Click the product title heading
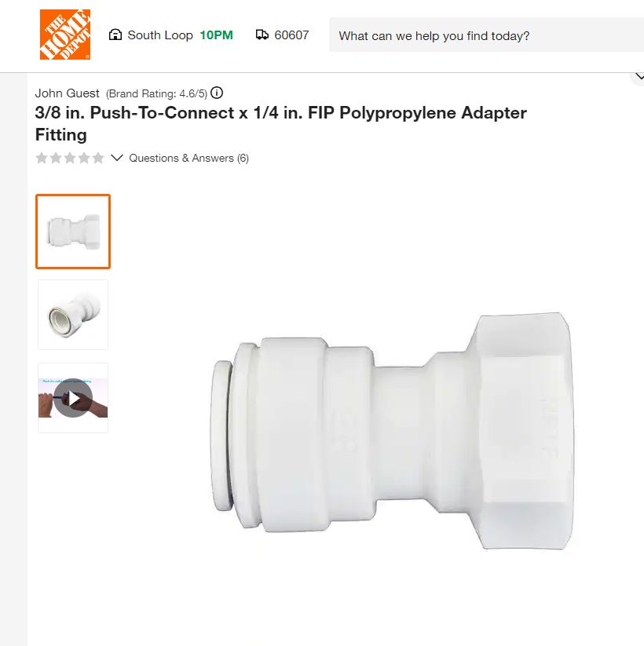644x646 pixels. [x=281, y=123]
